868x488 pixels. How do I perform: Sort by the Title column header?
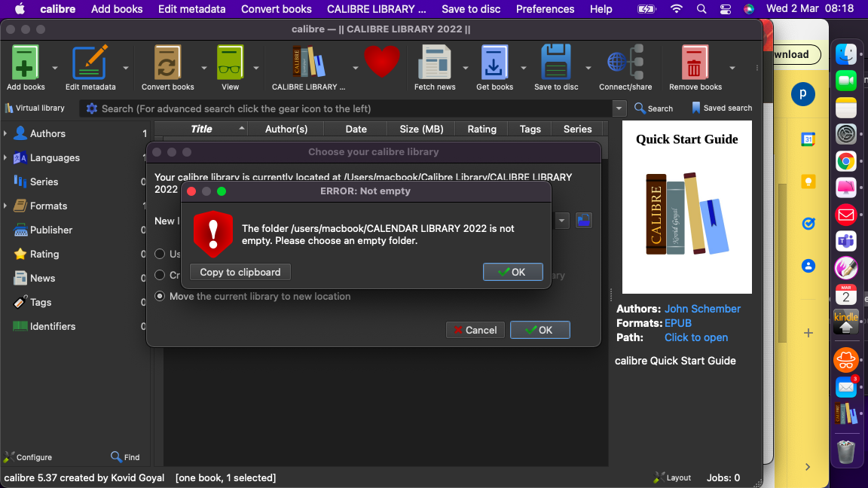click(201, 129)
